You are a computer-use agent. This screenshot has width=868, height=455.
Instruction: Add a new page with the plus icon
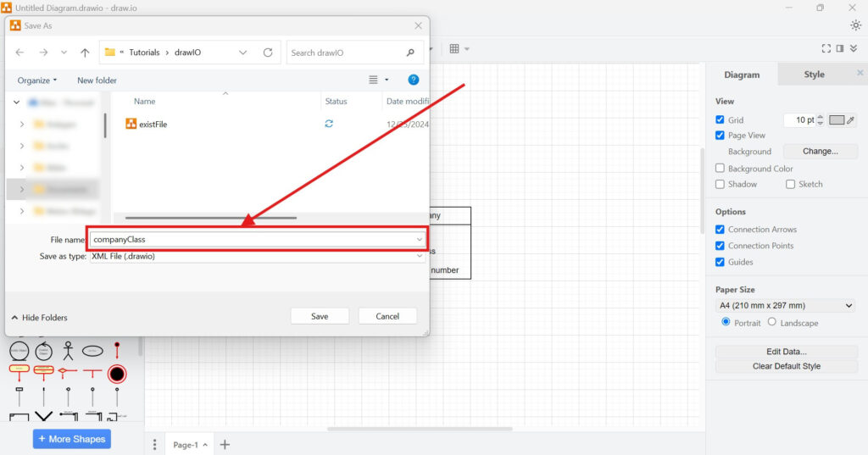point(225,445)
